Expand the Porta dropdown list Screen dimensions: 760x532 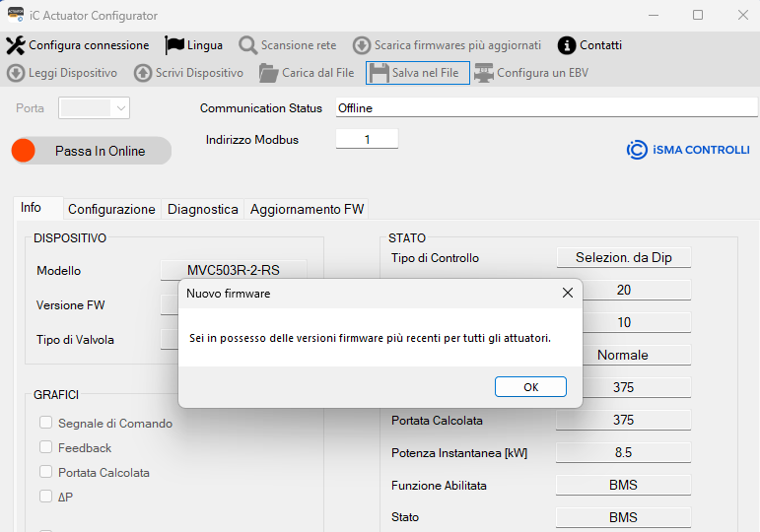pyautogui.click(x=121, y=108)
